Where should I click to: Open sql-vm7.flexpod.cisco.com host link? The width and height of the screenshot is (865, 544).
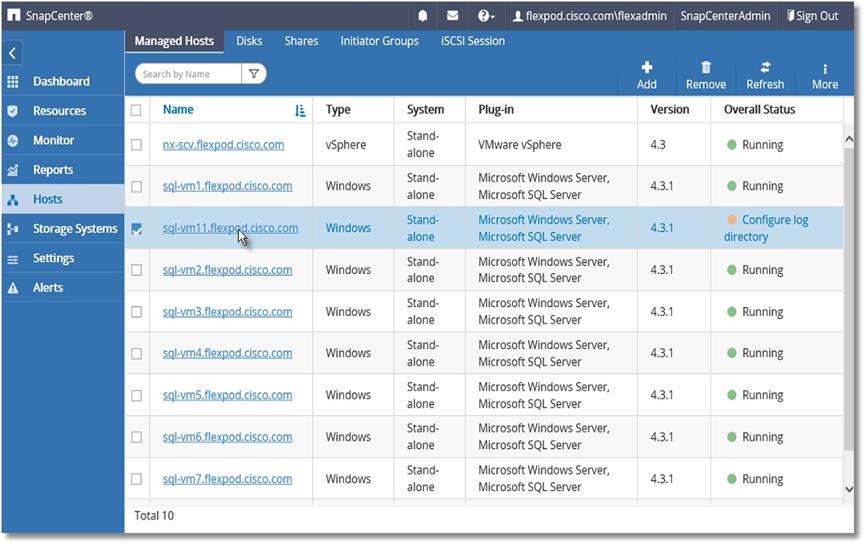pyautogui.click(x=227, y=479)
